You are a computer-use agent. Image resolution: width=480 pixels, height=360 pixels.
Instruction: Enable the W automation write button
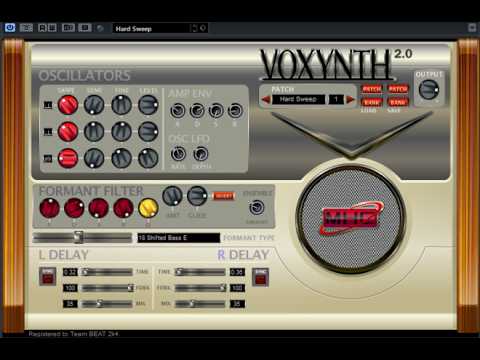click(x=52, y=28)
